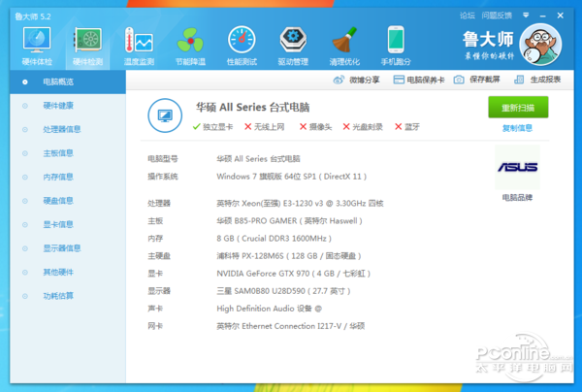The width and height of the screenshot is (582, 392).
Task: Open 问题反馈 feedback link
Action: coord(497,16)
